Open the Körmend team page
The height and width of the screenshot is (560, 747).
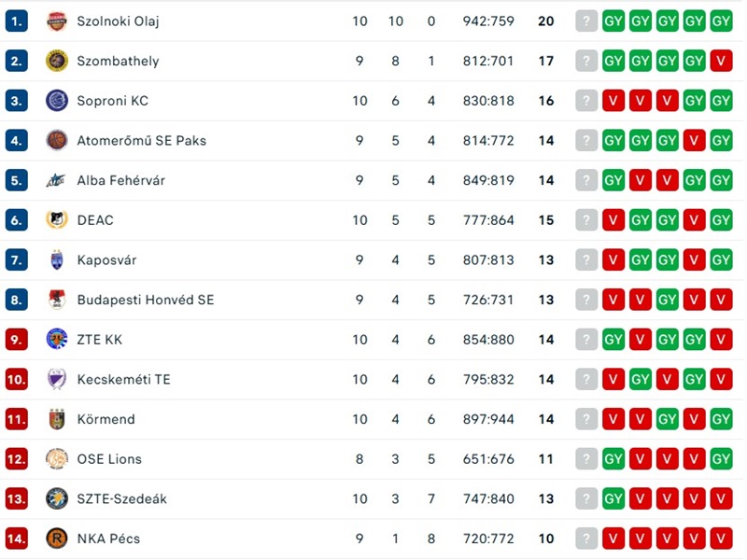tap(106, 419)
